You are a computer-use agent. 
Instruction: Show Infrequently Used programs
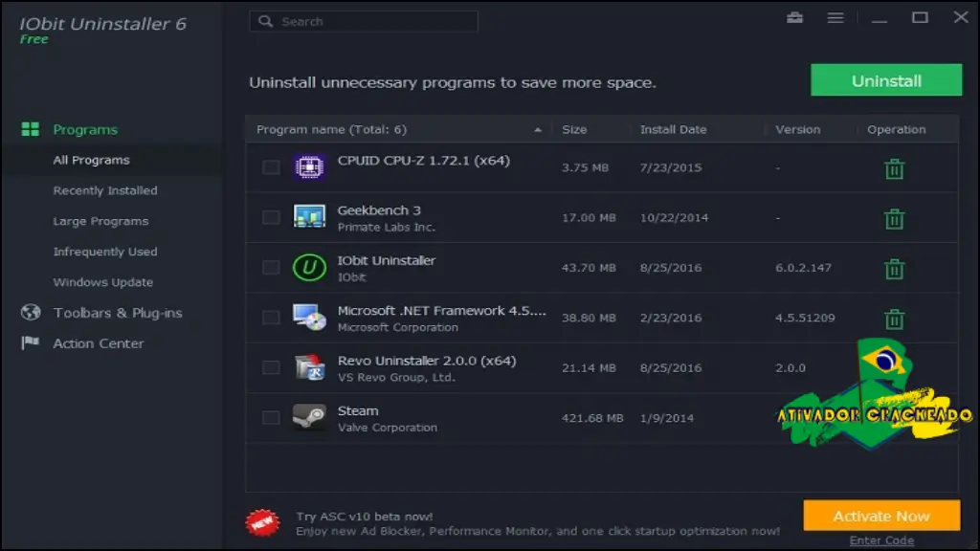pyautogui.click(x=105, y=252)
